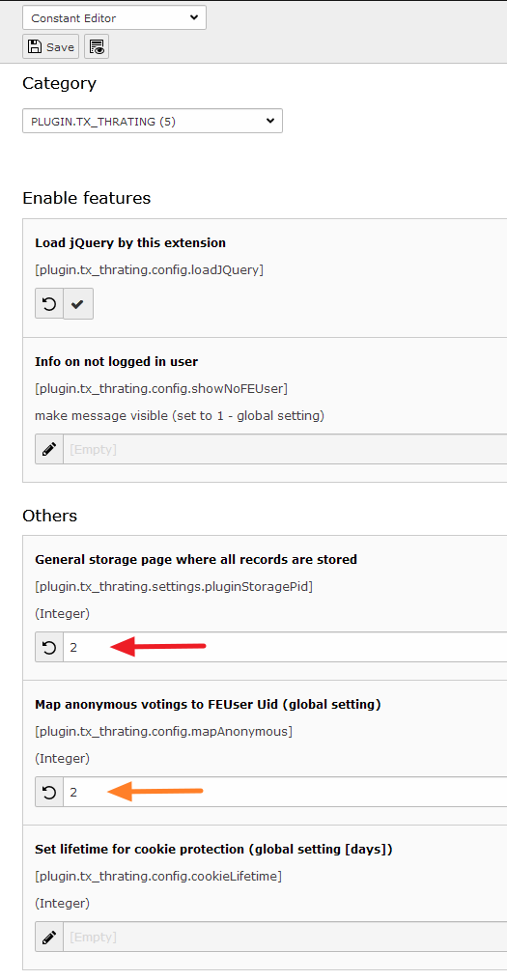Click the 'Load jQuery by this extension' title
The width and height of the screenshot is (507, 980).
130,243
